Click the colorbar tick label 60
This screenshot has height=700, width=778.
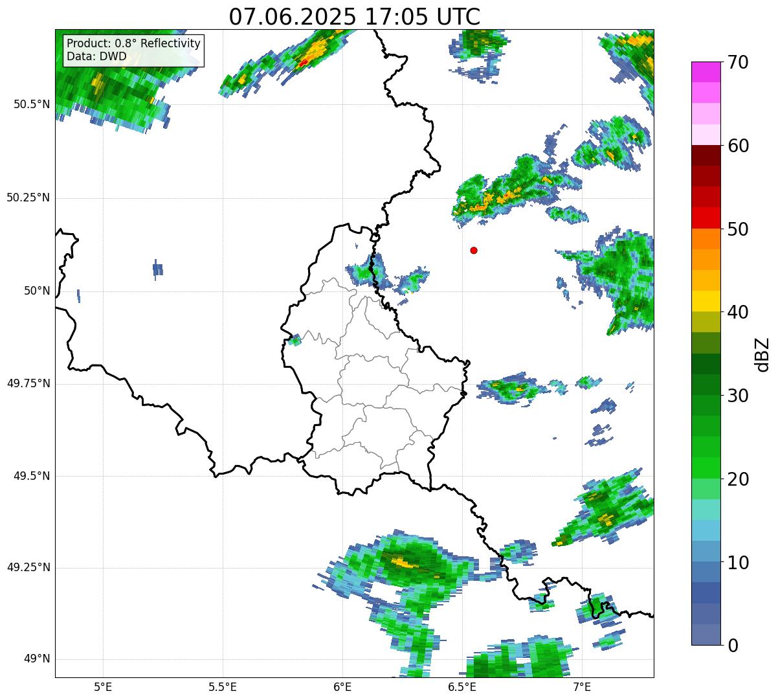pyautogui.click(x=738, y=146)
